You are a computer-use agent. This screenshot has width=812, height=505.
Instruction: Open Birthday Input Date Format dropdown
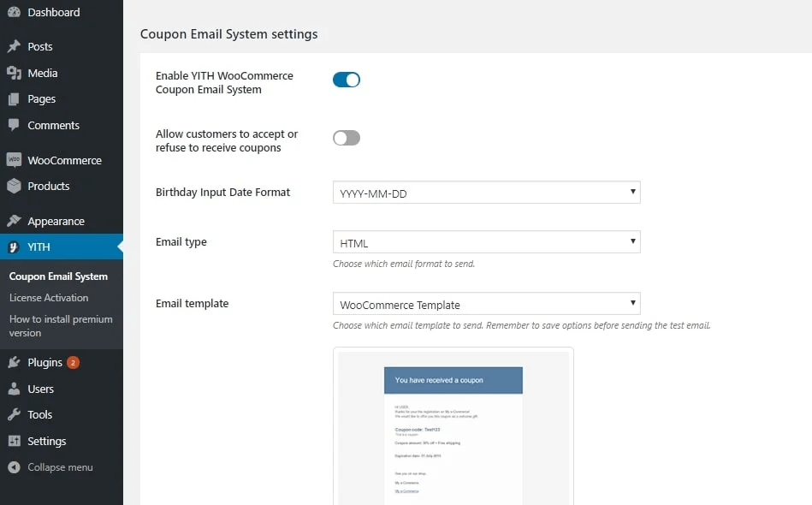pos(486,193)
